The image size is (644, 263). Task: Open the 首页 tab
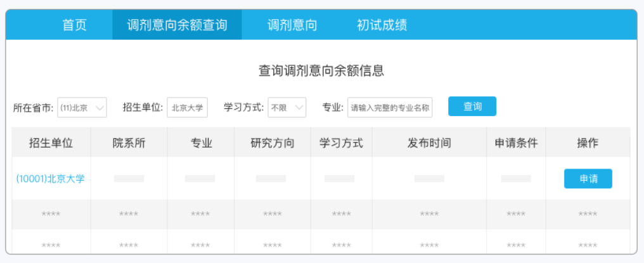point(74,25)
